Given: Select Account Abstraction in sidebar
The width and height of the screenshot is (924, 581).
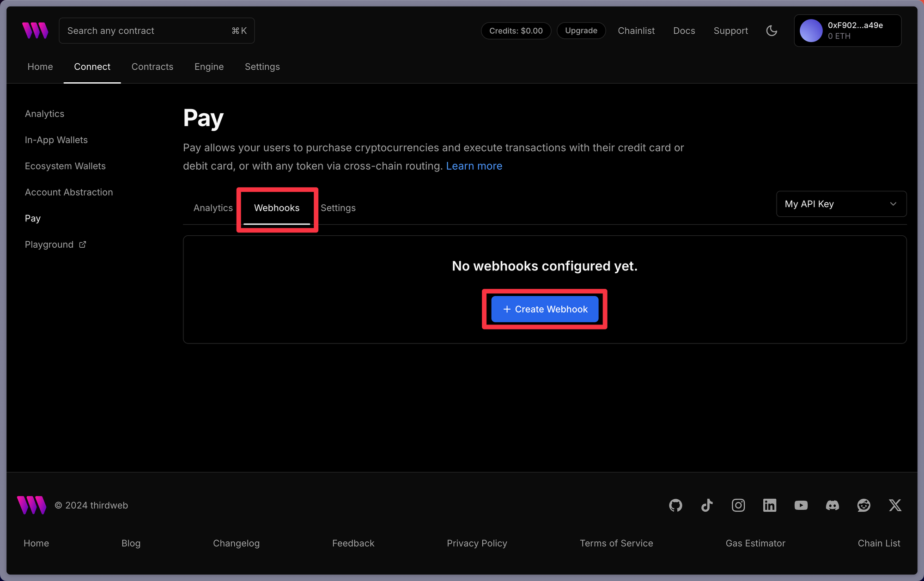Looking at the screenshot, I should [x=69, y=192].
